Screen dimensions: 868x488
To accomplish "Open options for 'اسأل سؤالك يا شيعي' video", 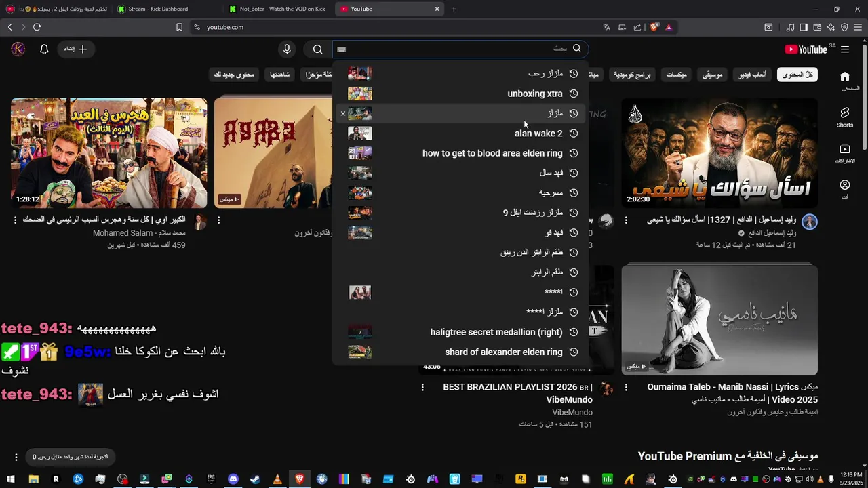I will pos(626,220).
